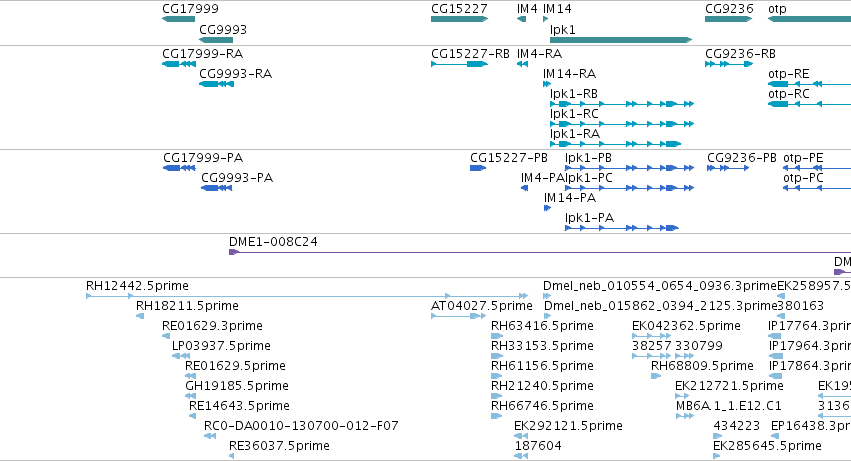Viewport: 851px width, 461px height.
Task: Open protein otp-PC
Action: 803,178
